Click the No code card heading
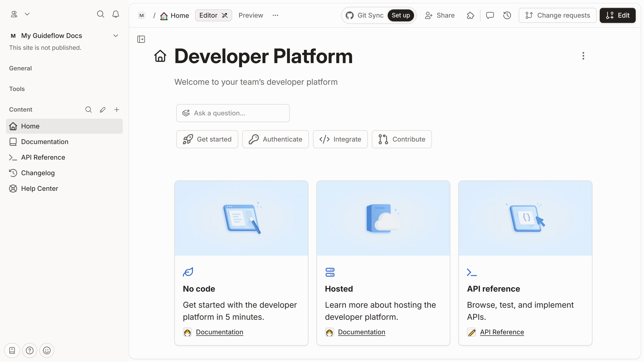 pos(199,289)
